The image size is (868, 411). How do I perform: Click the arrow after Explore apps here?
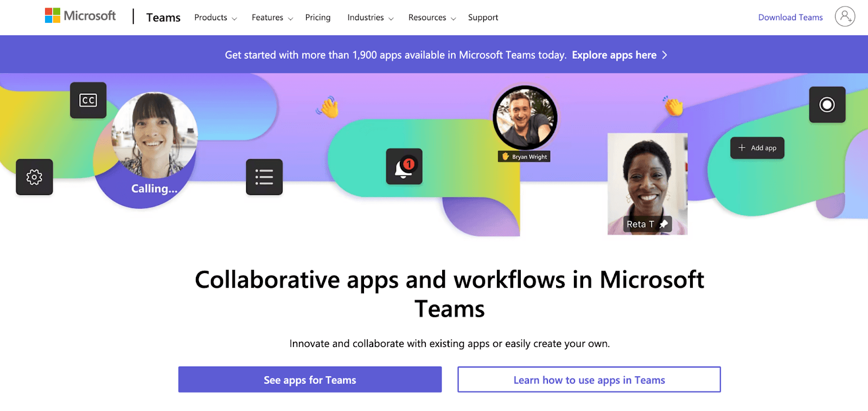click(665, 55)
